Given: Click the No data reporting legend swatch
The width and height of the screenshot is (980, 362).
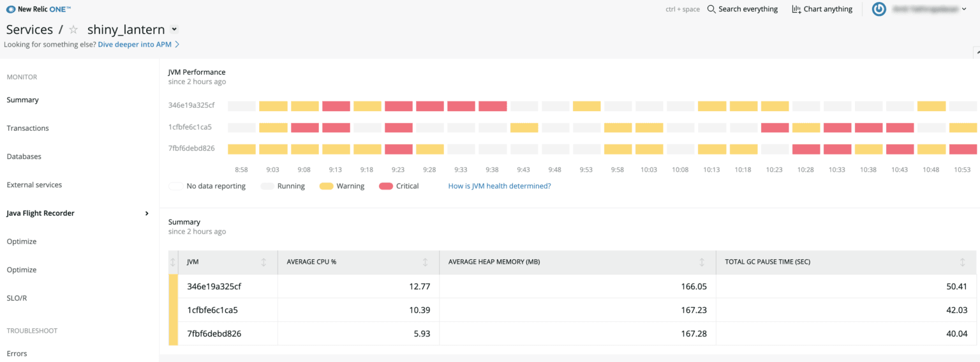Looking at the screenshot, I should point(175,186).
